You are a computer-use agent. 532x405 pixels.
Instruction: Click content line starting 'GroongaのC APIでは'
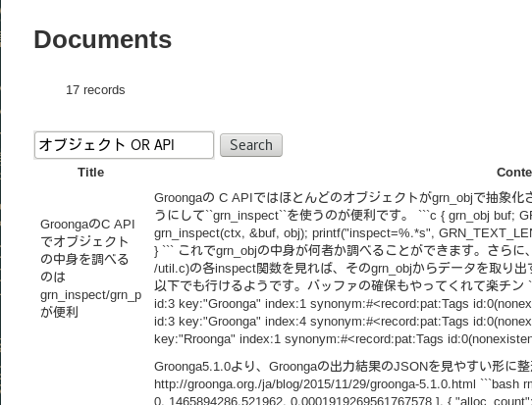pos(343,197)
